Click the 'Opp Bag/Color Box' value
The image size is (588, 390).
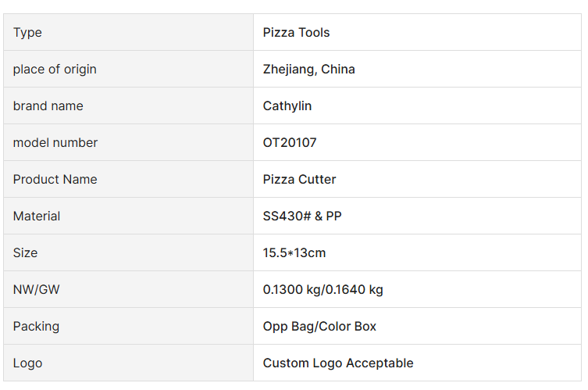pos(319,327)
